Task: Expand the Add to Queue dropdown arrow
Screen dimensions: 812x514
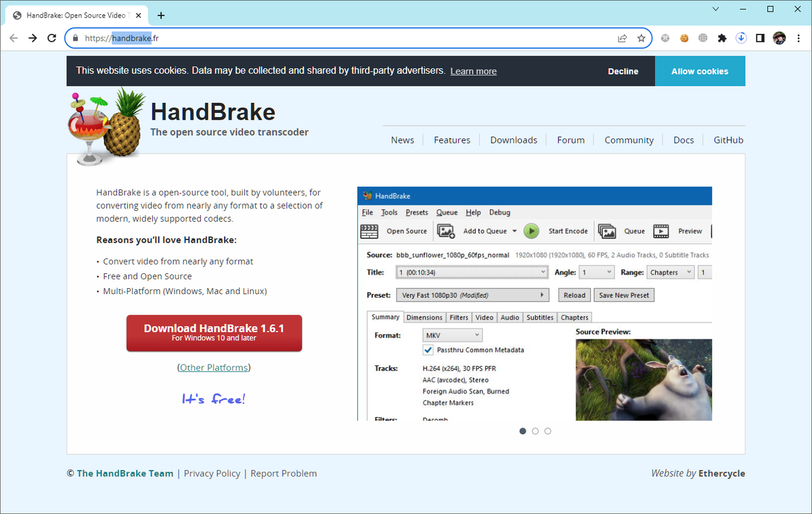Action: (514, 231)
